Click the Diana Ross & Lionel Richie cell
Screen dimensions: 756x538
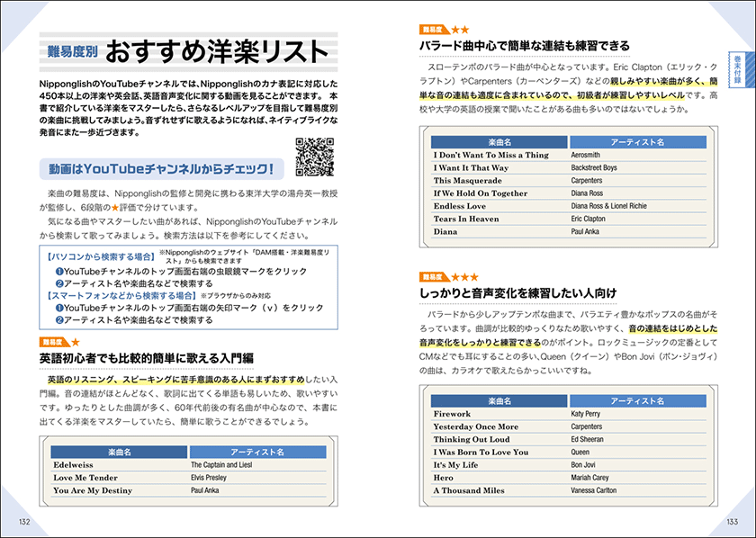pyautogui.click(x=609, y=206)
